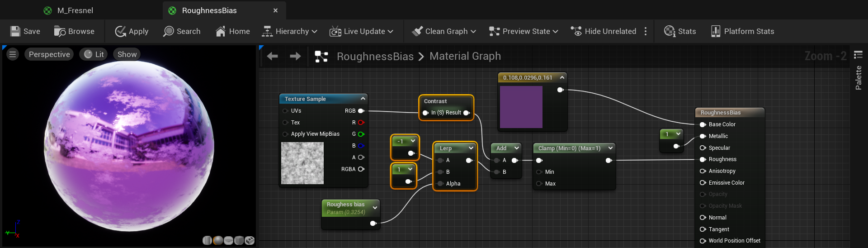
Task: Select the sphere preview mesh shape
Action: click(218, 240)
